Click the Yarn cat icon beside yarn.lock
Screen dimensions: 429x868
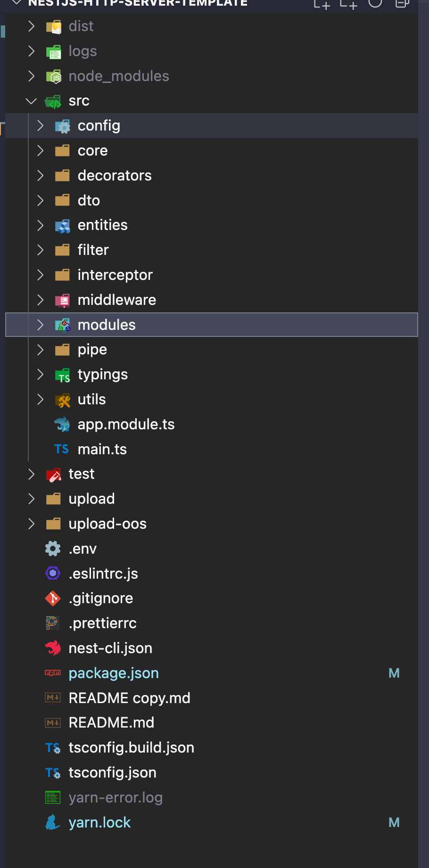(53, 823)
